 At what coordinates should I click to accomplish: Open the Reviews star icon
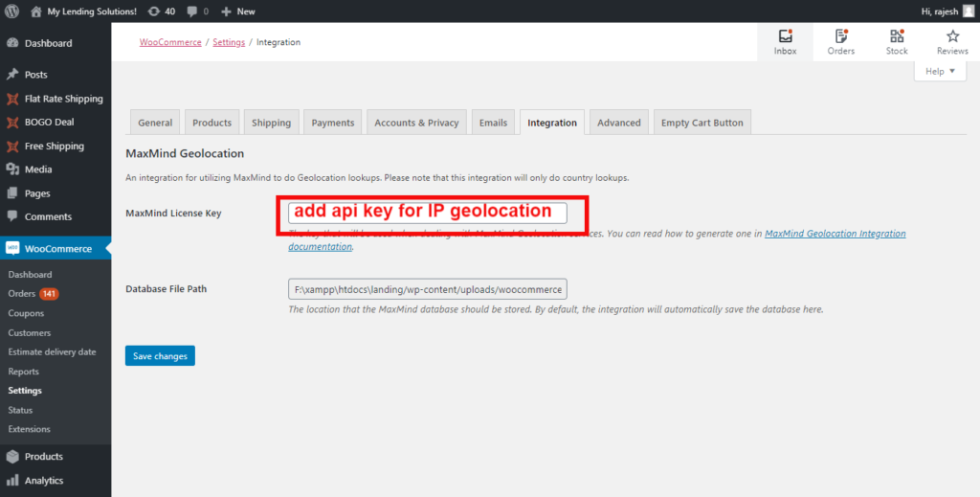952,36
